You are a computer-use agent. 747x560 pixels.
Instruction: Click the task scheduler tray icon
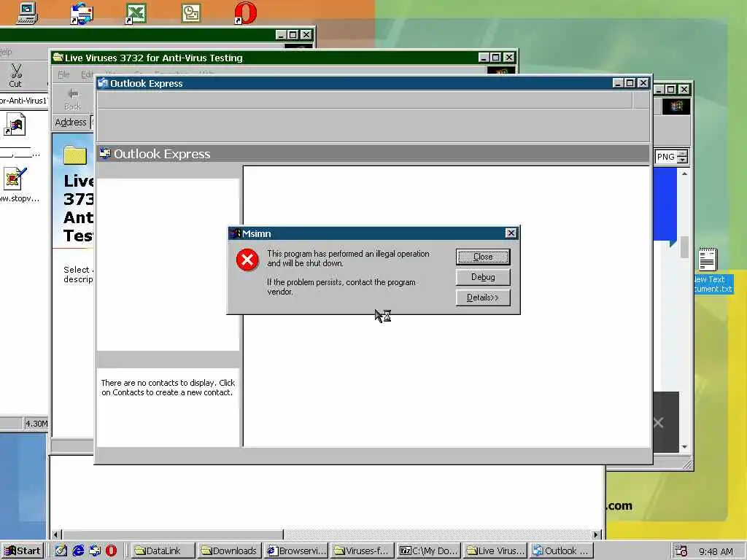click(x=681, y=551)
